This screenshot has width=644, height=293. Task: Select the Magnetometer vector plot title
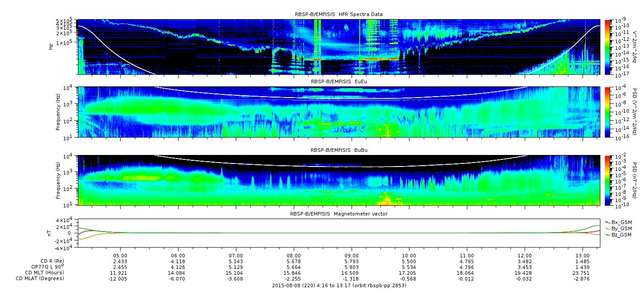point(339,214)
